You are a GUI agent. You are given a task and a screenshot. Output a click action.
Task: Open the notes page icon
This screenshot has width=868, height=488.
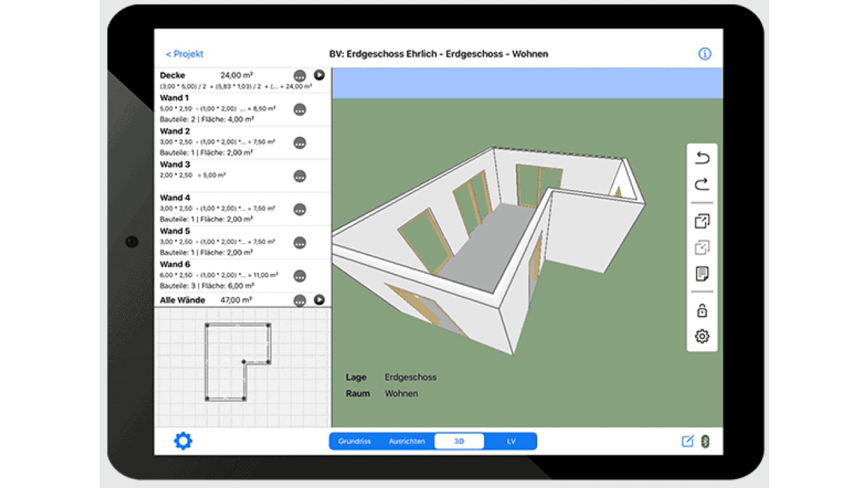click(x=702, y=274)
